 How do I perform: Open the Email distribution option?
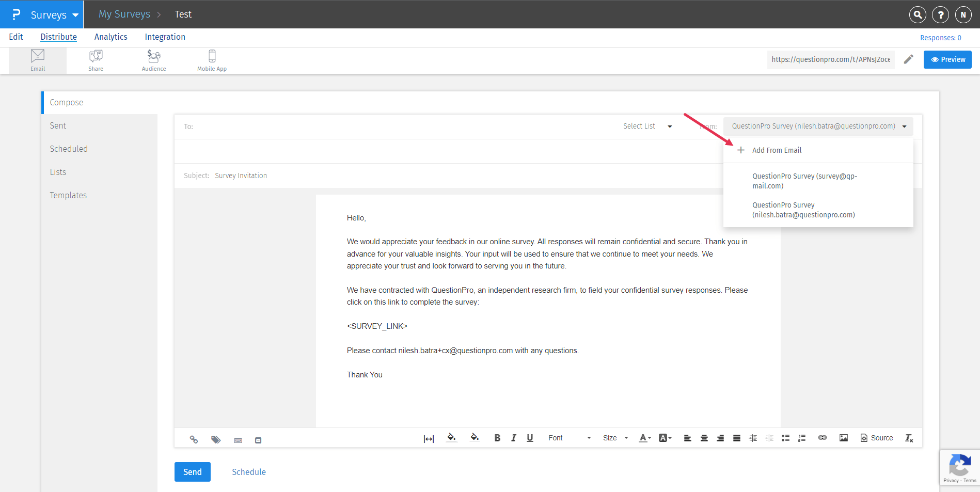pos(38,60)
